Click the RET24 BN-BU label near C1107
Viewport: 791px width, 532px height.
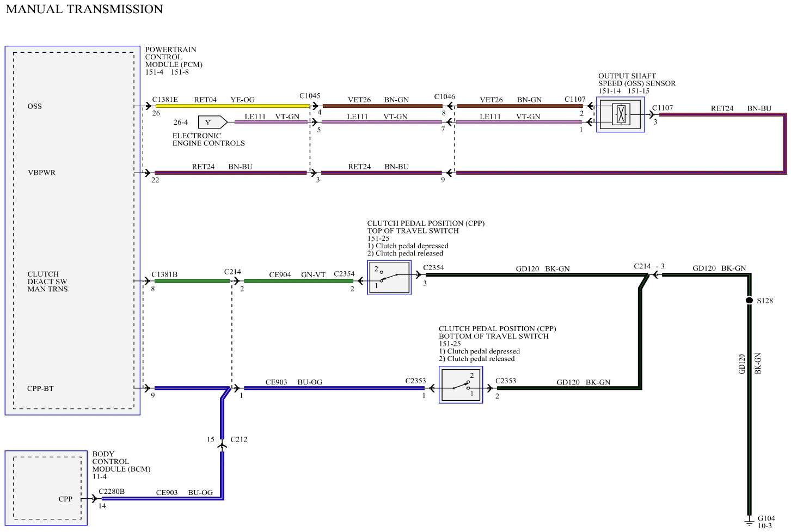741,108
